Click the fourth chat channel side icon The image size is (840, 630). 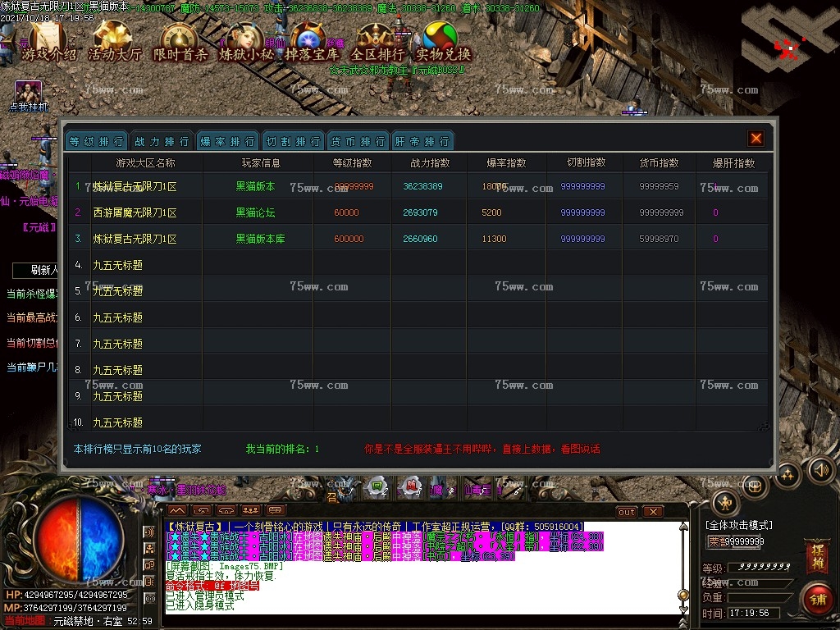(x=149, y=582)
